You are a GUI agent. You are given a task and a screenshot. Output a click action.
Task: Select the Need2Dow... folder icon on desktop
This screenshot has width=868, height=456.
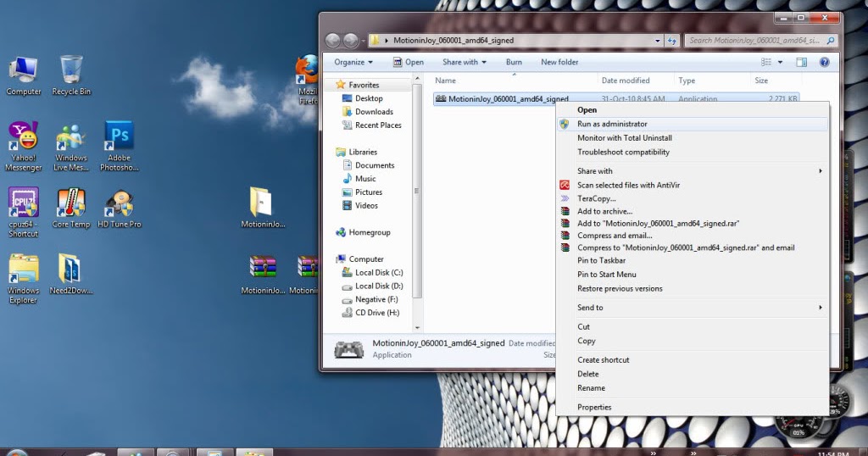coord(71,275)
